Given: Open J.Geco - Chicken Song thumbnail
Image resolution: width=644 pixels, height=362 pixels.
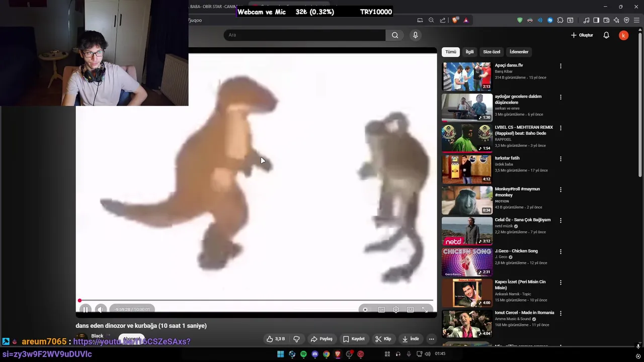Looking at the screenshot, I should [467, 262].
